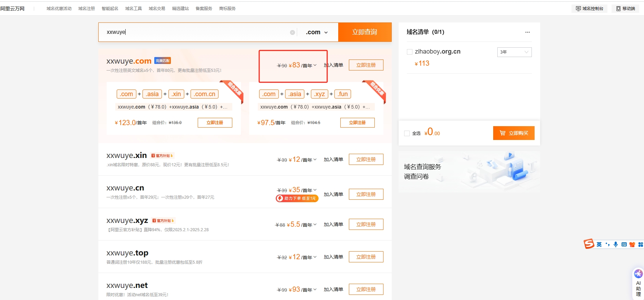Open the 域名查询服务 调查问卷 banner

[469, 172]
